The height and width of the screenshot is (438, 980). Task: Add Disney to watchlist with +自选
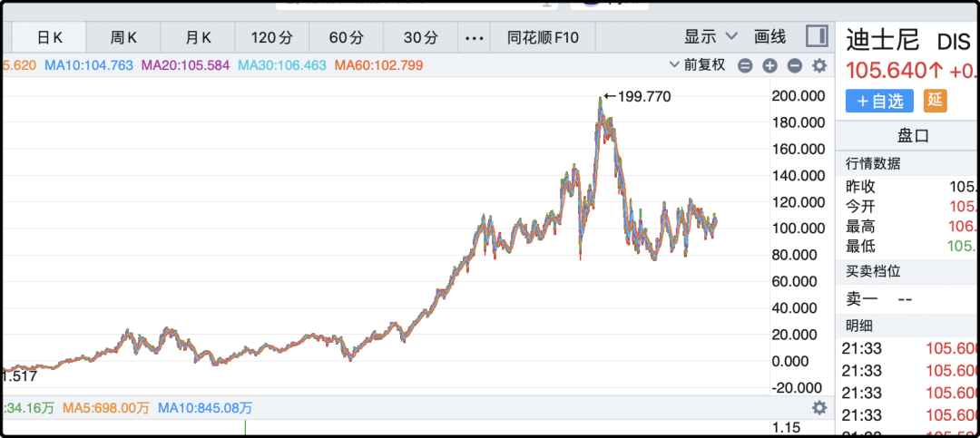879,102
